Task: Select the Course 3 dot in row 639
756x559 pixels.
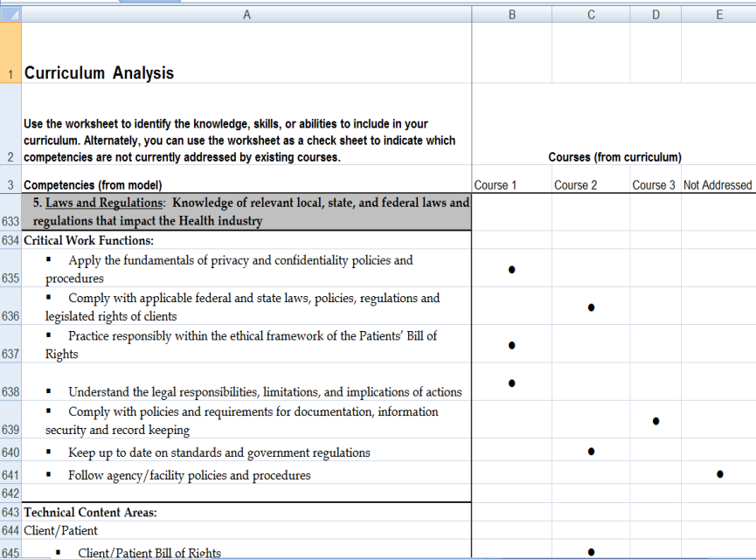Action: (655, 421)
